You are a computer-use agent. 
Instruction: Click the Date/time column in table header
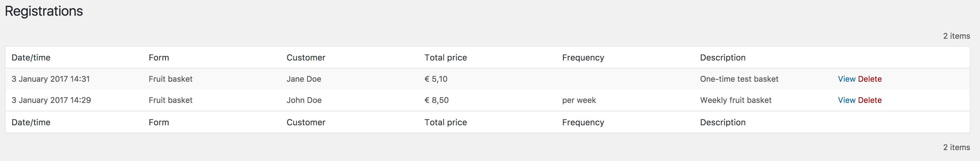[31, 57]
